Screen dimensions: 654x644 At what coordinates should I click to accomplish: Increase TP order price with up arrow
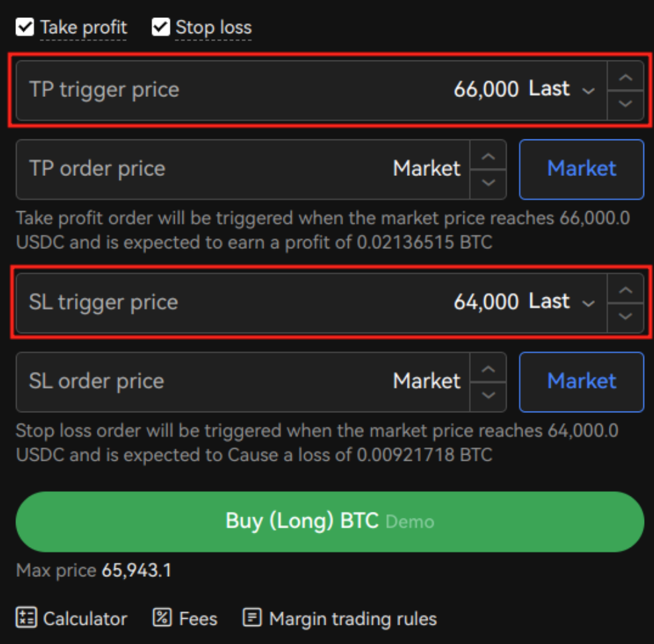pos(489,156)
